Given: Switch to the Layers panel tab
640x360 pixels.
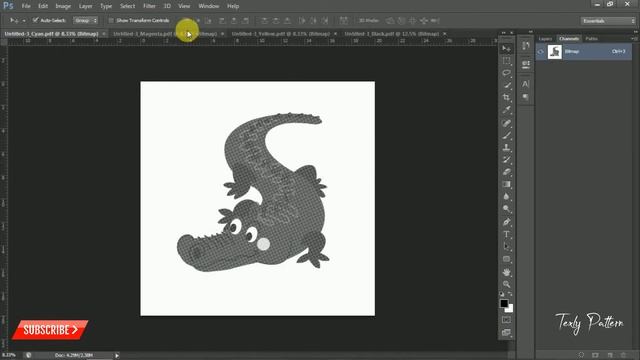Looking at the screenshot, I should tap(545, 39).
